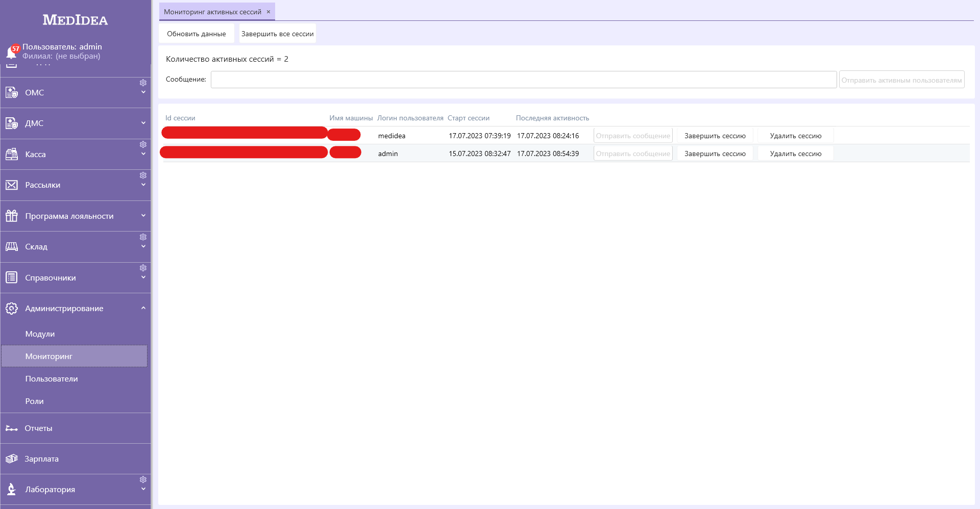
Task: Click last activity 17.07.2023 08:54:39
Action: 548,154
